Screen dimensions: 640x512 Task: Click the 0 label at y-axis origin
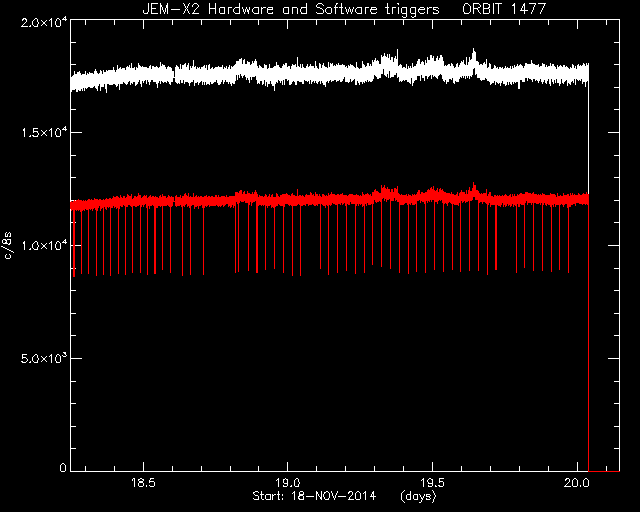point(63,467)
